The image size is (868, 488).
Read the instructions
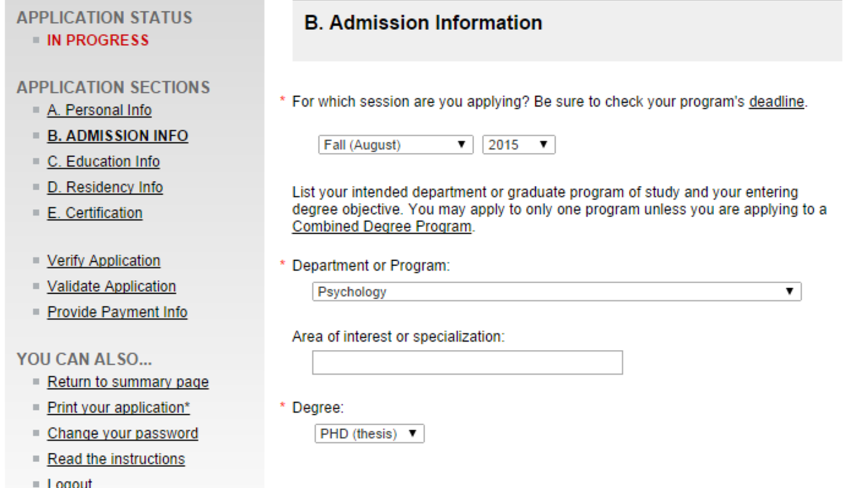pos(116,458)
